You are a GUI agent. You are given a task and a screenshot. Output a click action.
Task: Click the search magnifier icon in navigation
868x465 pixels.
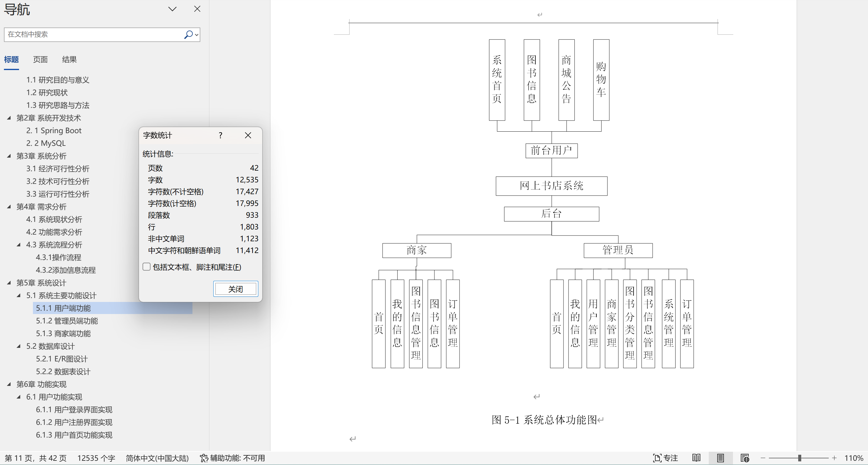click(x=188, y=34)
